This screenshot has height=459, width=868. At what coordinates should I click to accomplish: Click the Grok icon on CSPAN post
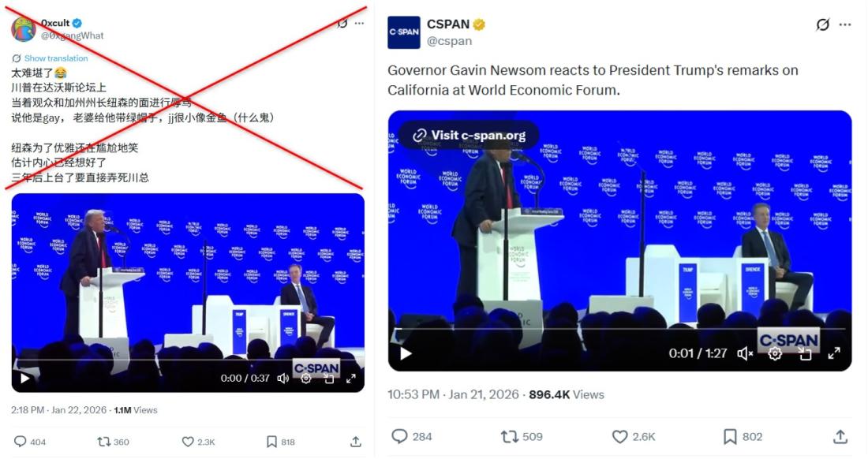click(x=823, y=24)
